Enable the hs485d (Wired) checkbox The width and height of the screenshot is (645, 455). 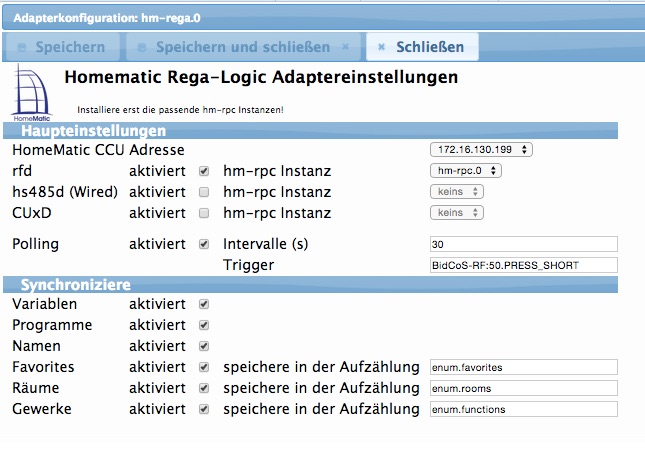(204, 192)
